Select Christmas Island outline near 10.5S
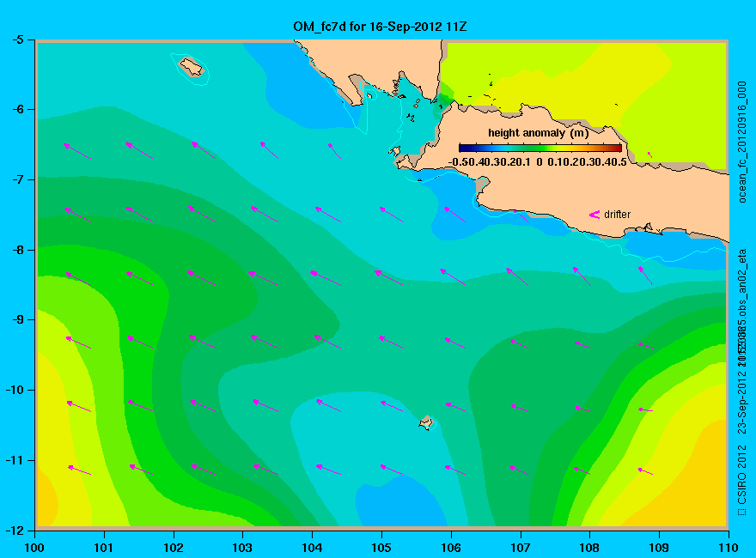 426,422
